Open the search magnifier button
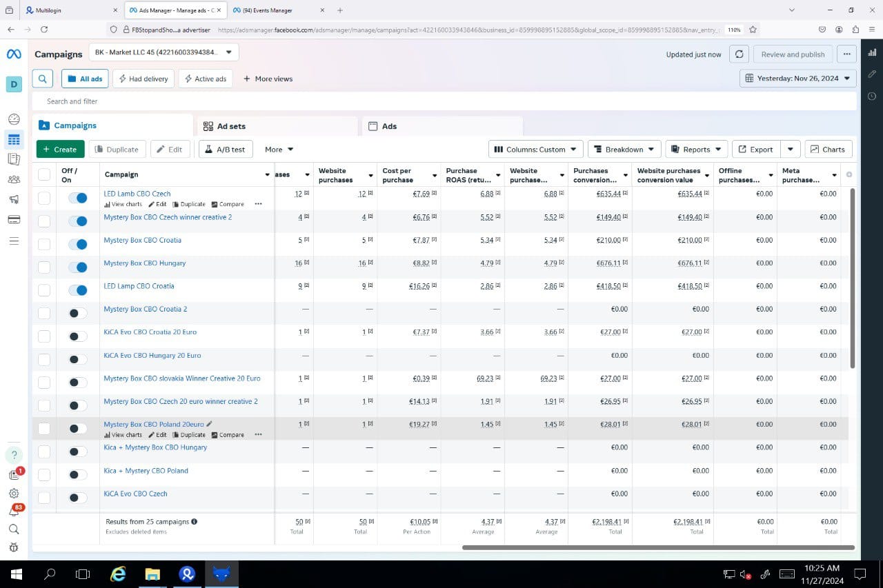This screenshot has height=588, width=883. tap(43, 79)
